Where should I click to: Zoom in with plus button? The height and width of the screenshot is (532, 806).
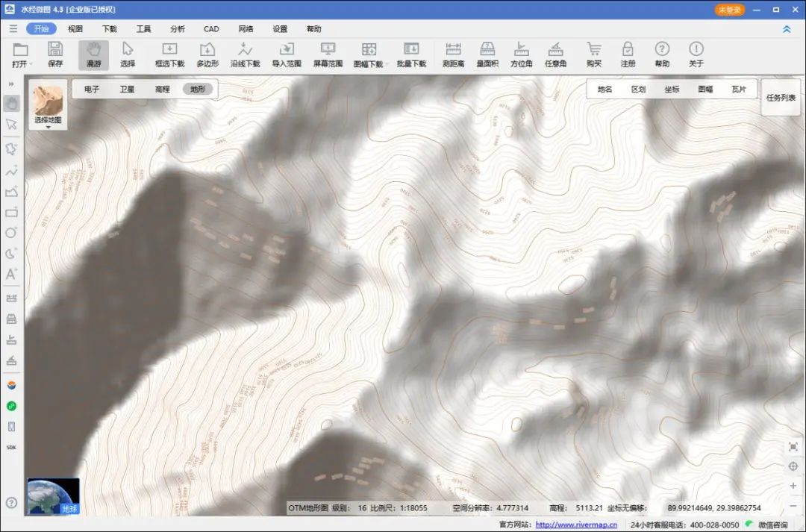pos(793,486)
